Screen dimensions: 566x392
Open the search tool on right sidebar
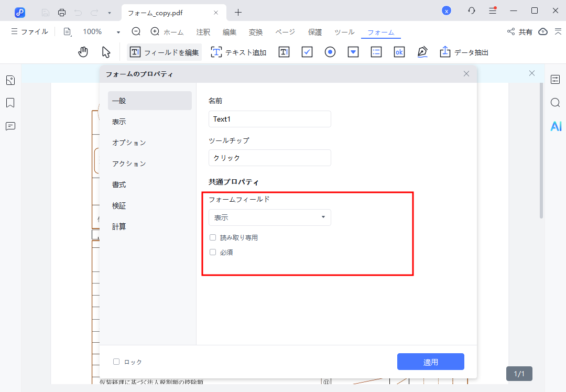555,103
